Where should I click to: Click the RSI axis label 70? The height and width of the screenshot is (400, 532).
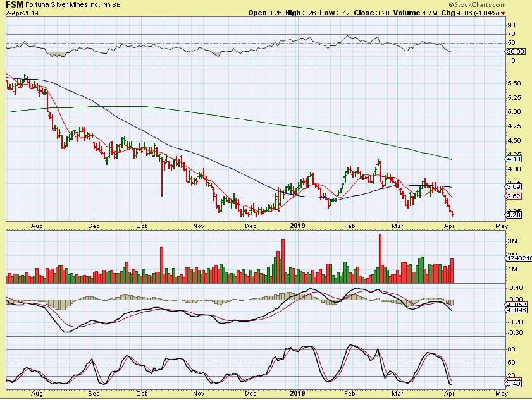click(511, 34)
